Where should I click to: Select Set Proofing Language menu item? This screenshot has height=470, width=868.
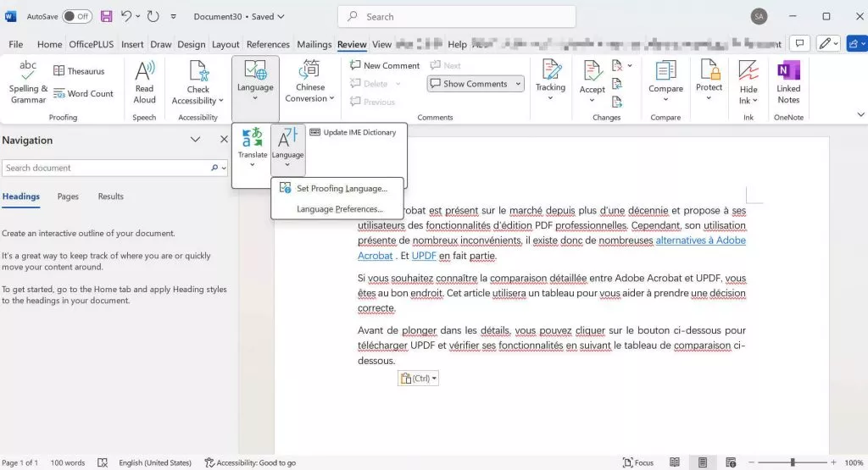tap(337, 189)
